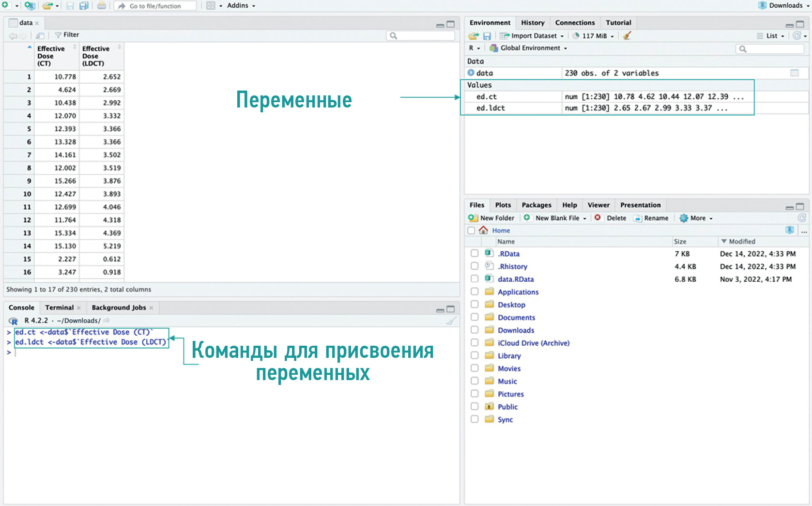The image size is (812, 506).
Task: Select the Downloads folder checkbox
Action: pyautogui.click(x=475, y=330)
